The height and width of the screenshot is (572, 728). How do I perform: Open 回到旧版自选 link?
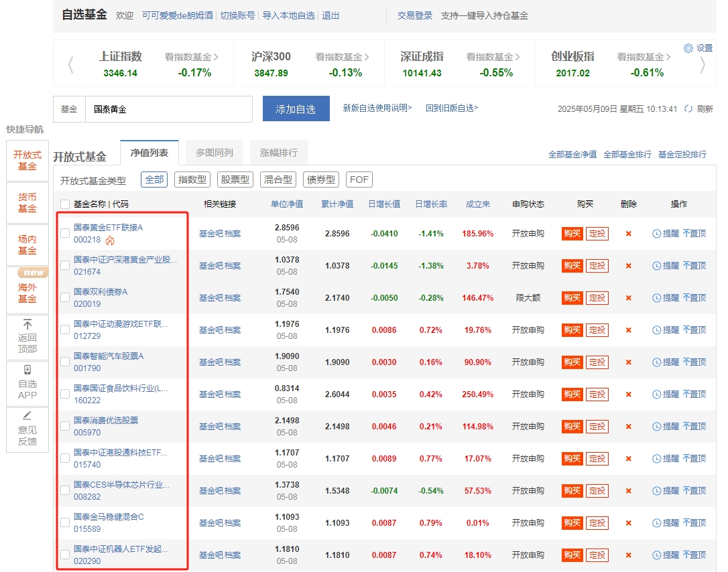(x=452, y=108)
